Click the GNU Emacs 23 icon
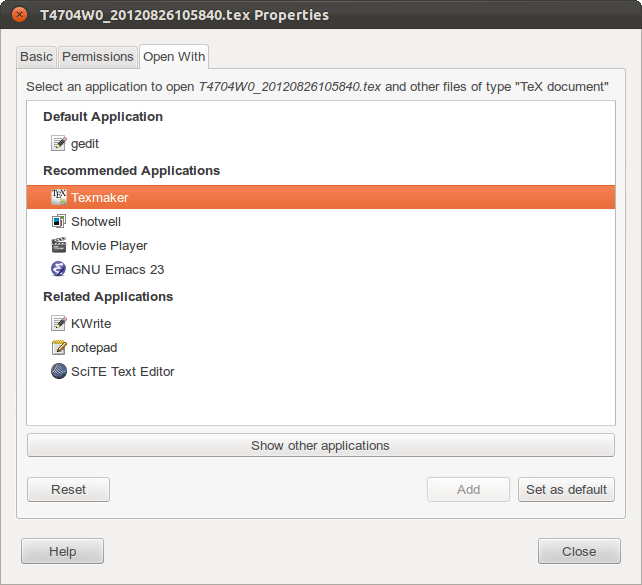Screen dimensions: 642x585 click(x=58, y=269)
